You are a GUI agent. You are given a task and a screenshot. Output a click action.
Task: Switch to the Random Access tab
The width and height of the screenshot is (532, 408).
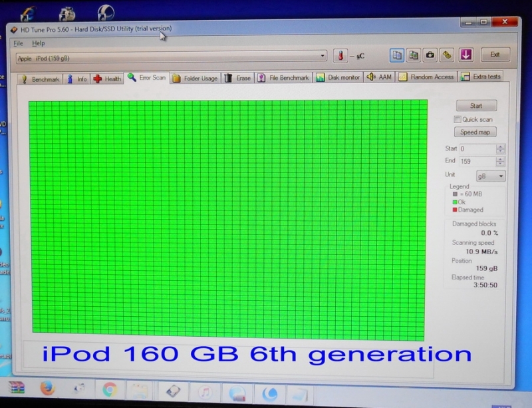click(x=426, y=77)
